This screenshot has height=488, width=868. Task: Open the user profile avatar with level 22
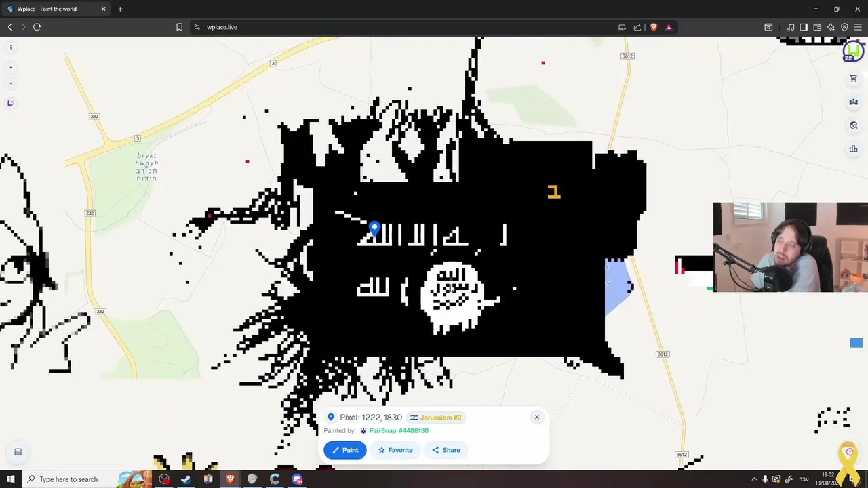853,50
